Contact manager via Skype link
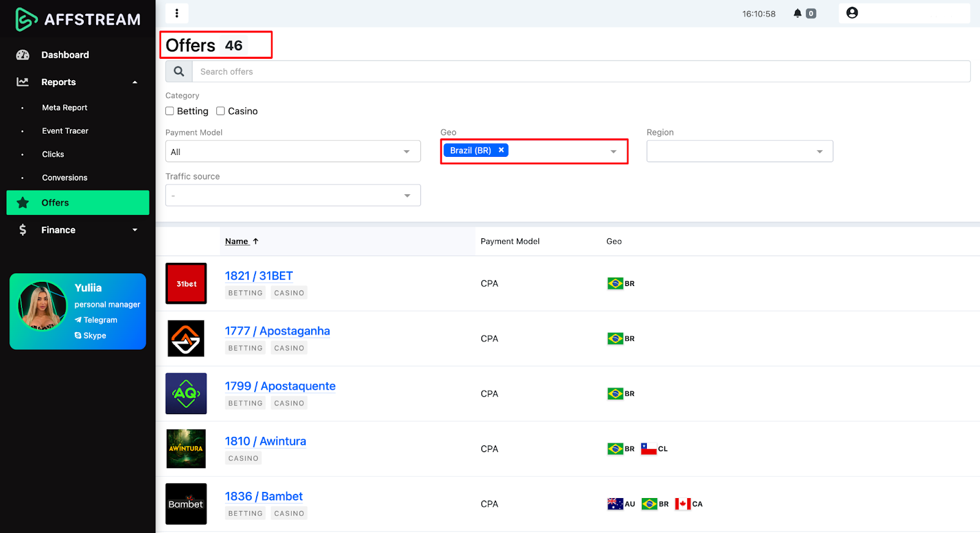The height and width of the screenshot is (533, 980). 91,336
